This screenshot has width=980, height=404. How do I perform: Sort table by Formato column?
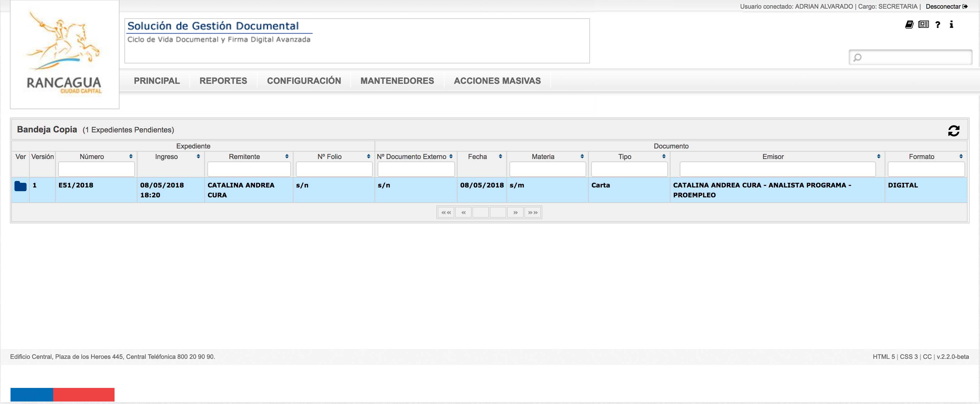point(961,157)
